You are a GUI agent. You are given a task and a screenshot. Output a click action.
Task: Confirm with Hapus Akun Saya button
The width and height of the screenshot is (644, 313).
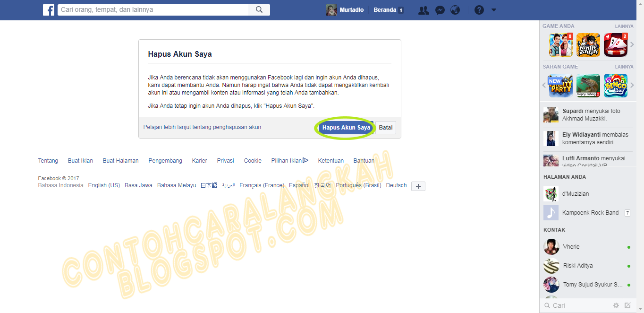click(x=346, y=128)
